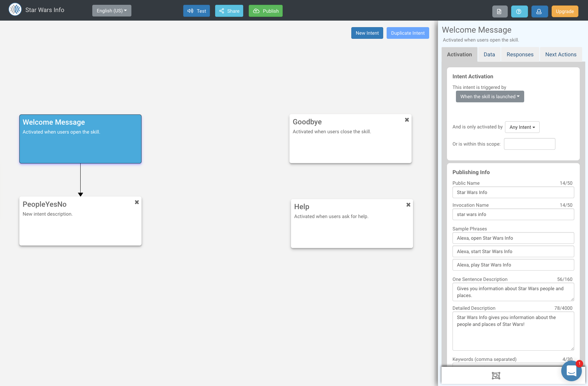Focus the 'Or is within this scope' field
The height and width of the screenshot is (386, 588).
tap(529, 144)
